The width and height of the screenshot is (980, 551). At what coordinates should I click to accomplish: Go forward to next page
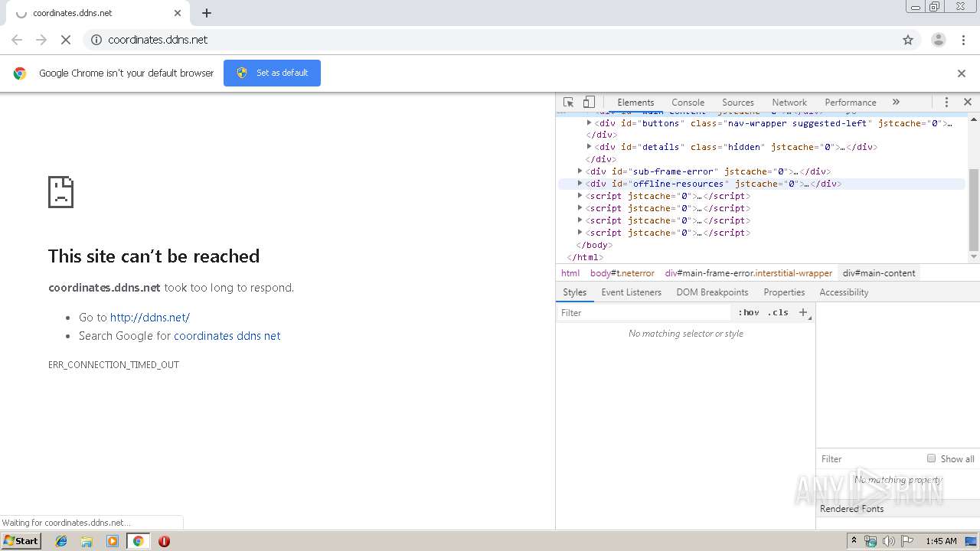[x=41, y=40]
